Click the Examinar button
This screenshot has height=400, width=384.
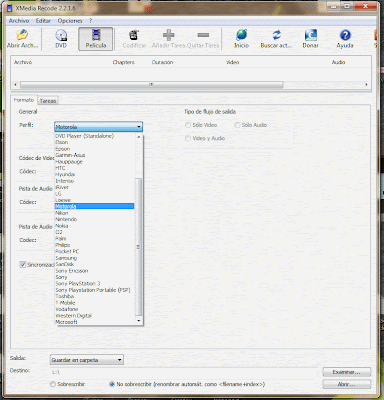347,372
